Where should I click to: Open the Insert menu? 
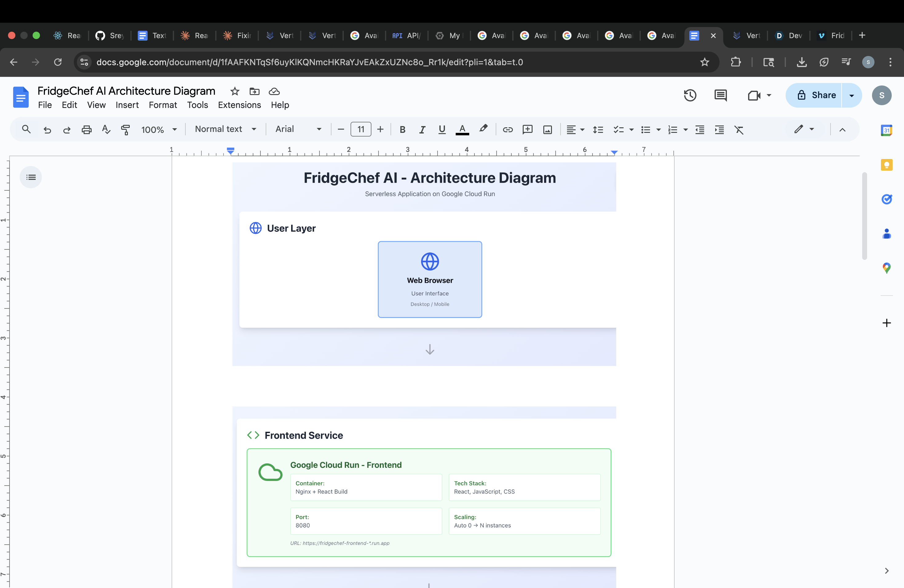click(x=127, y=105)
